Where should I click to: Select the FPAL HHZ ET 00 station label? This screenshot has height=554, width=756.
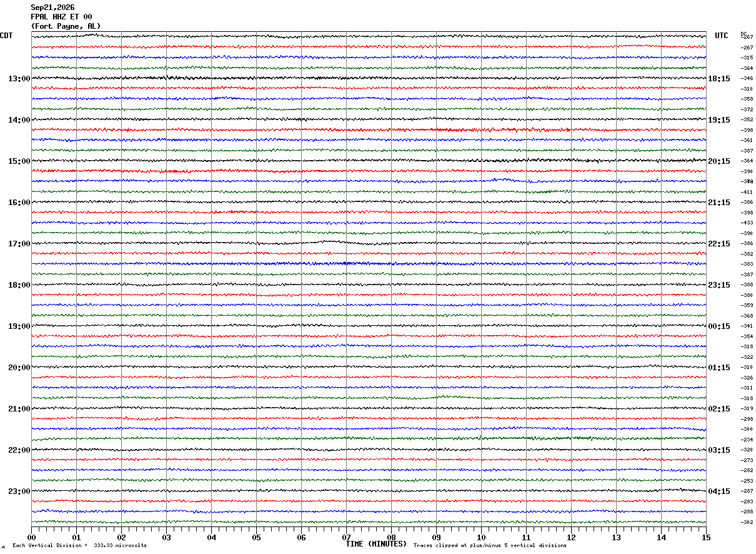61,17
